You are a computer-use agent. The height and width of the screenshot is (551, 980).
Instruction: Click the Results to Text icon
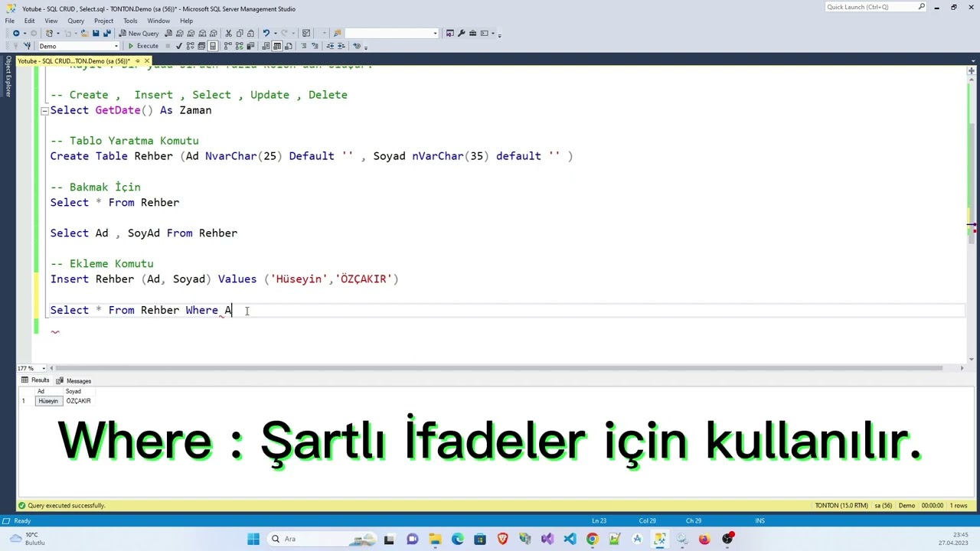pos(266,46)
